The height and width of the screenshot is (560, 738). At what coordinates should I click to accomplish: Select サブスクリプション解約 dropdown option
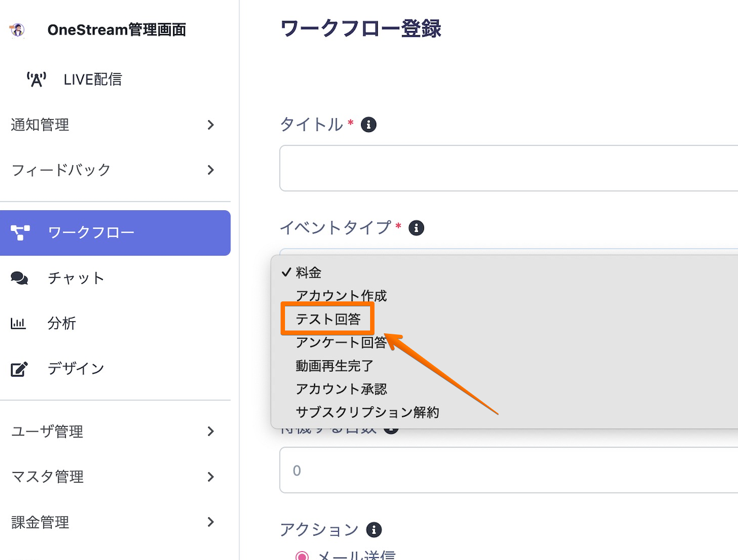click(367, 412)
